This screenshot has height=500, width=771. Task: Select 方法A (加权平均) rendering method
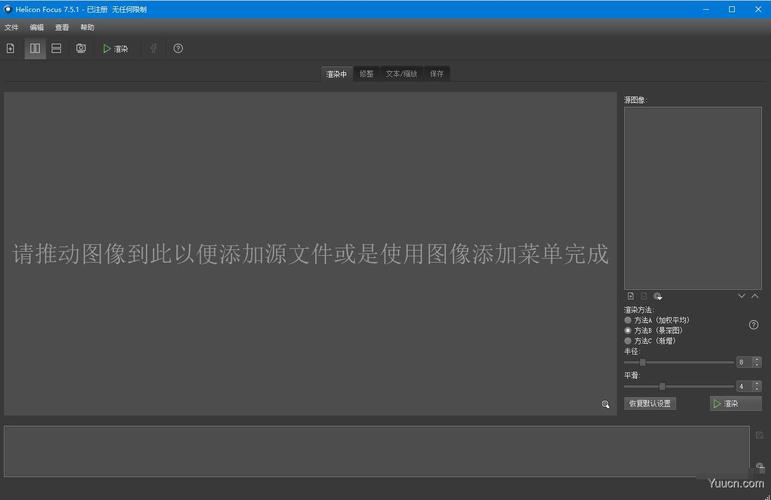pos(657,320)
